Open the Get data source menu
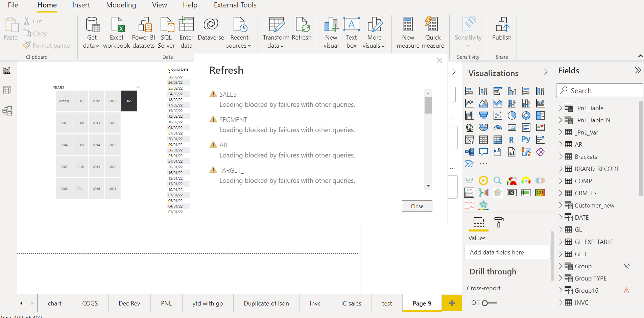Screen dimensions: 644x318 point(91,32)
